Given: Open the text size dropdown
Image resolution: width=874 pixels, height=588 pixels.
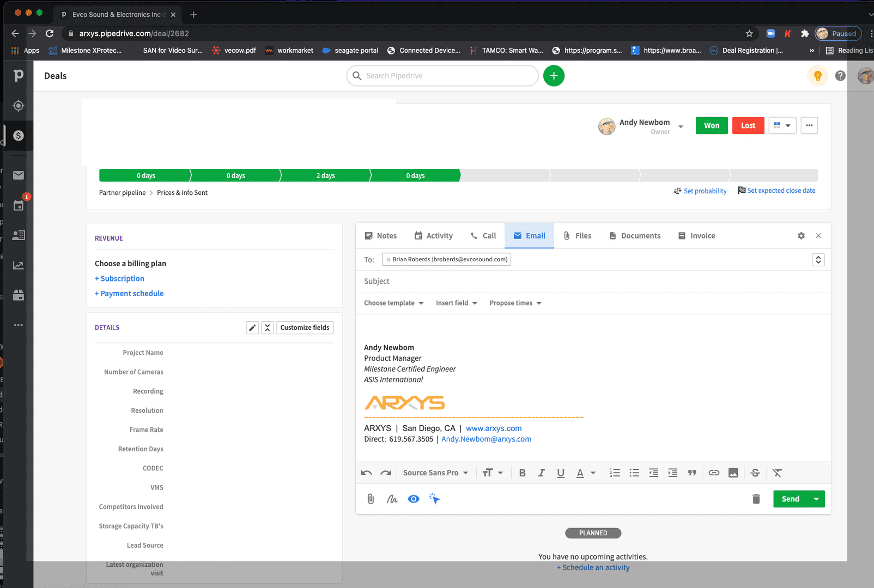Looking at the screenshot, I should click(x=493, y=473).
